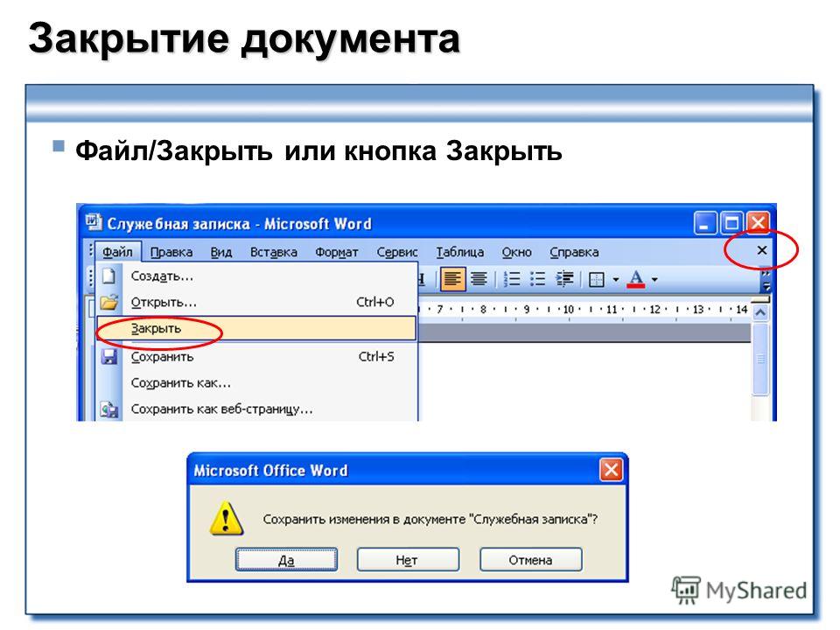Click the horizontal ruler at mark 10
The width and height of the screenshot is (840, 630).
click(x=569, y=309)
